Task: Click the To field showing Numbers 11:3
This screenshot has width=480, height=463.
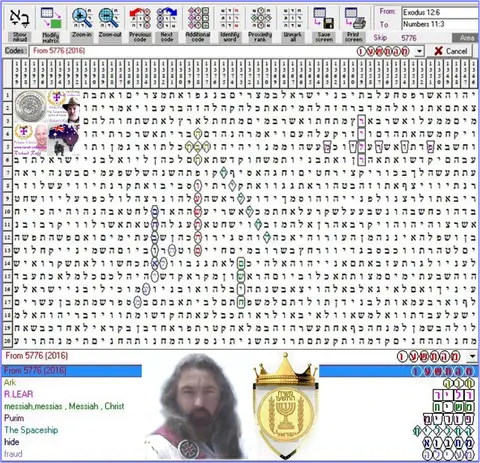Action: [x=440, y=24]
